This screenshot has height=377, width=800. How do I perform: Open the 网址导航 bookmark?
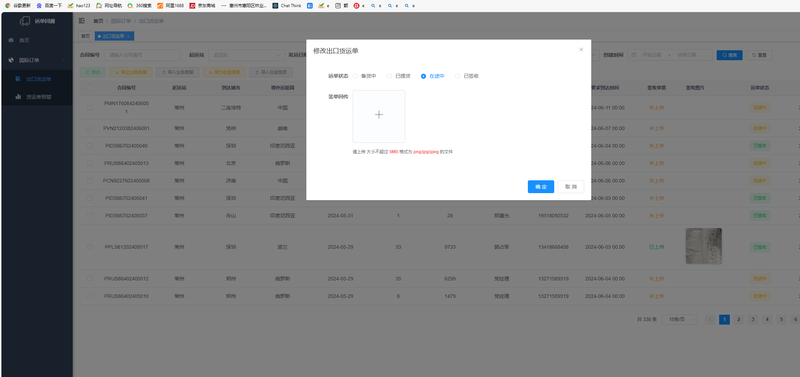(109, 6)
